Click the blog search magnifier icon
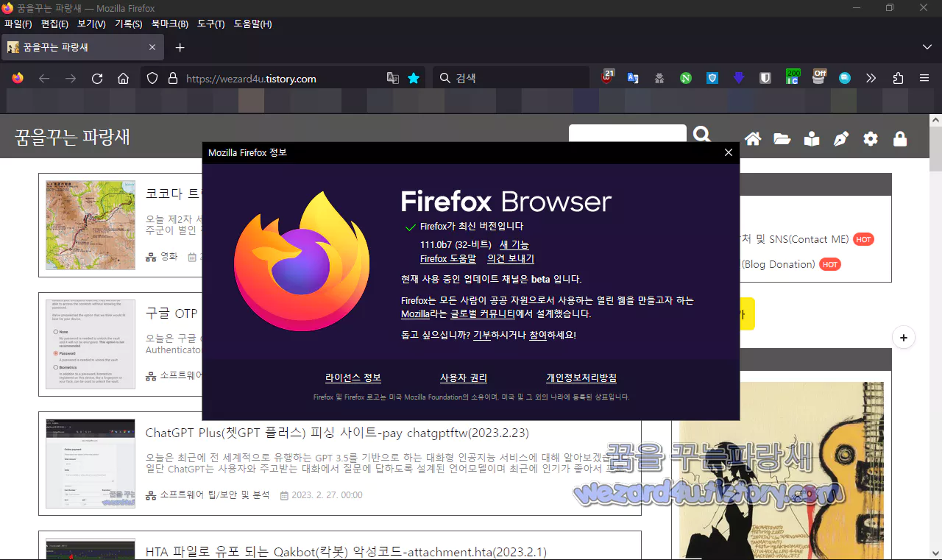 click(x=703, y=135)
